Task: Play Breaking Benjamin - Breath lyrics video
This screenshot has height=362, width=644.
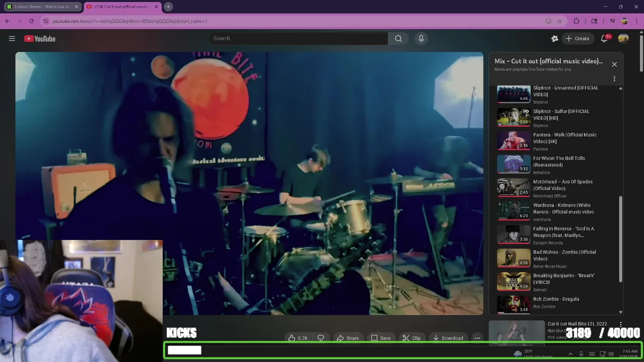Action: 556,282
